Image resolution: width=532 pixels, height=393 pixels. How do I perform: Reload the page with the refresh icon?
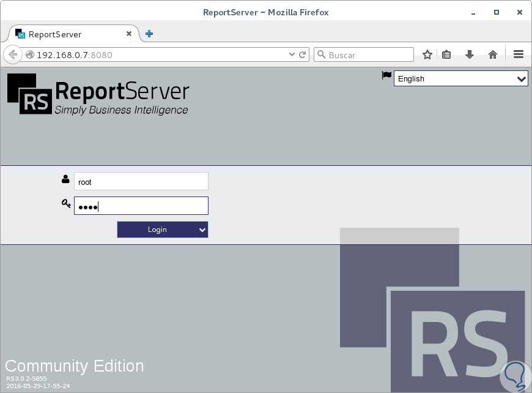(x=302, y=54)
